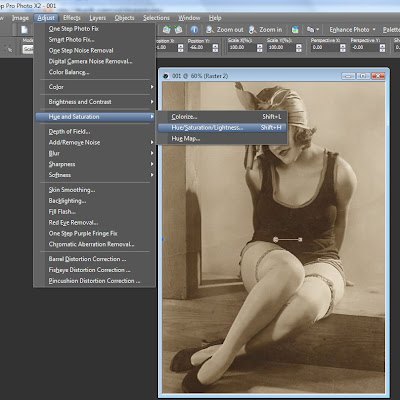Expand the Blur submenu
Screen dimensions: 400x400
coord(95,153)
